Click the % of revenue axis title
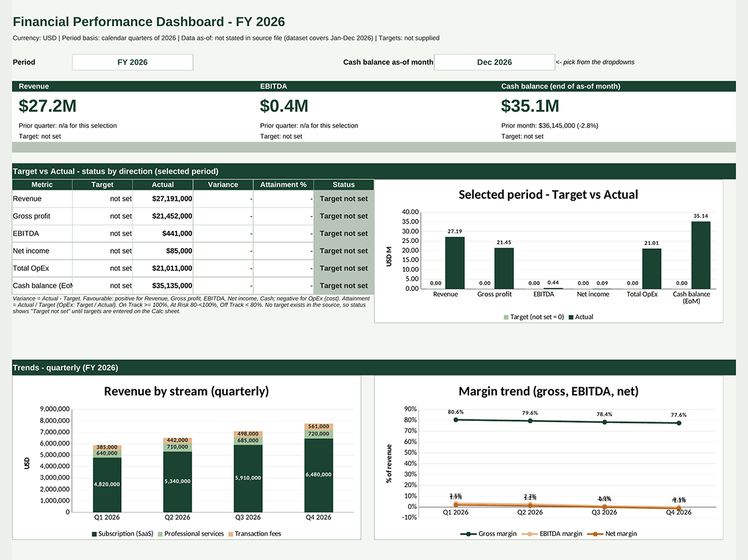748x560 pixels. pyautogui.click(x=389, y=464)
